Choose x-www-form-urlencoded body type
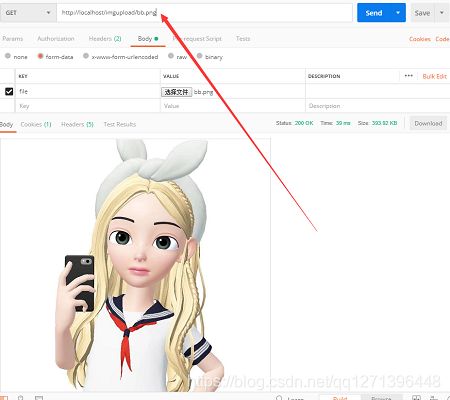450x400 pixels. [x=86, y=56]
